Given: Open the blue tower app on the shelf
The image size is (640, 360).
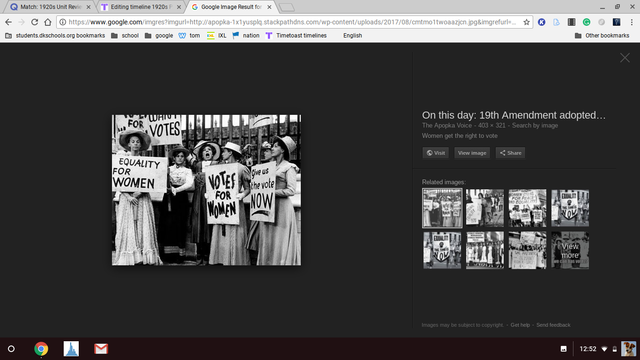Looking at the screenshot, I should [71, 349].
